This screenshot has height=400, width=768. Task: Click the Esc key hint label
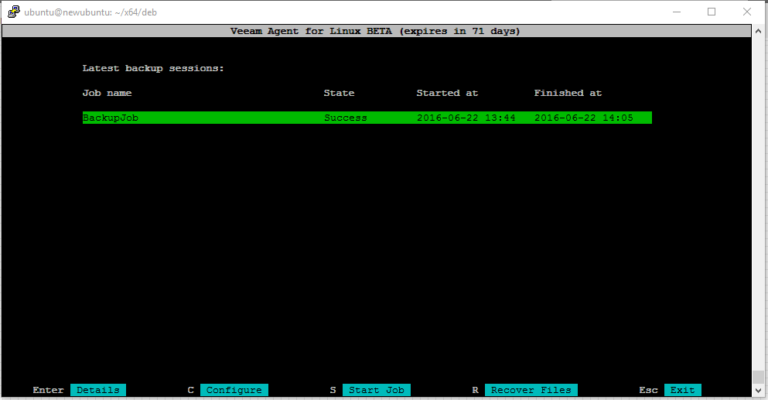pos(648,390)
